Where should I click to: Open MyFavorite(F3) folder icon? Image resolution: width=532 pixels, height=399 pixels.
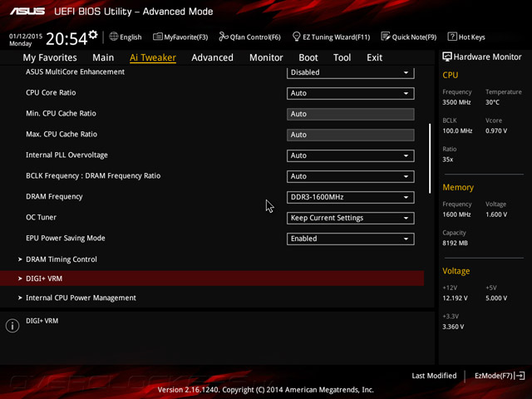click(x=157, y=37)
